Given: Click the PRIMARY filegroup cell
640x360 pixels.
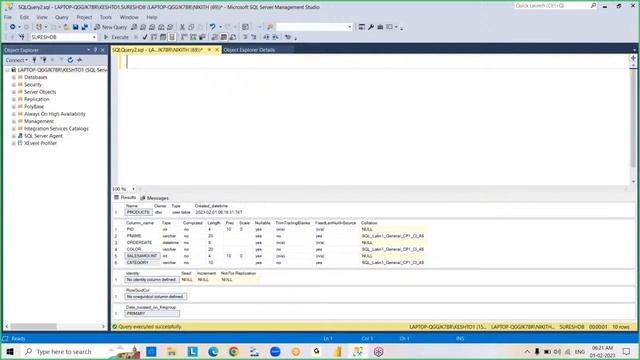Looking at the screenshot, I should coord(152,313).
